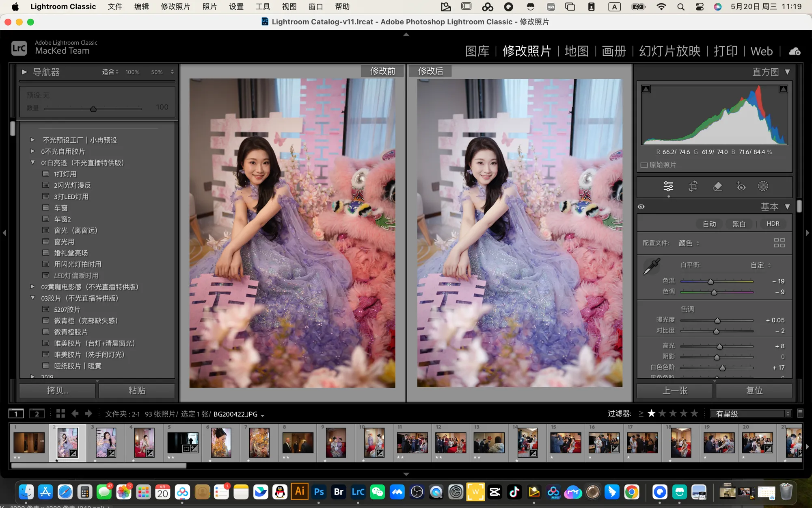Viewport: 812px width, 508px height.
Task: Open Adobe Bridge from the Dock
Action: 339,492
